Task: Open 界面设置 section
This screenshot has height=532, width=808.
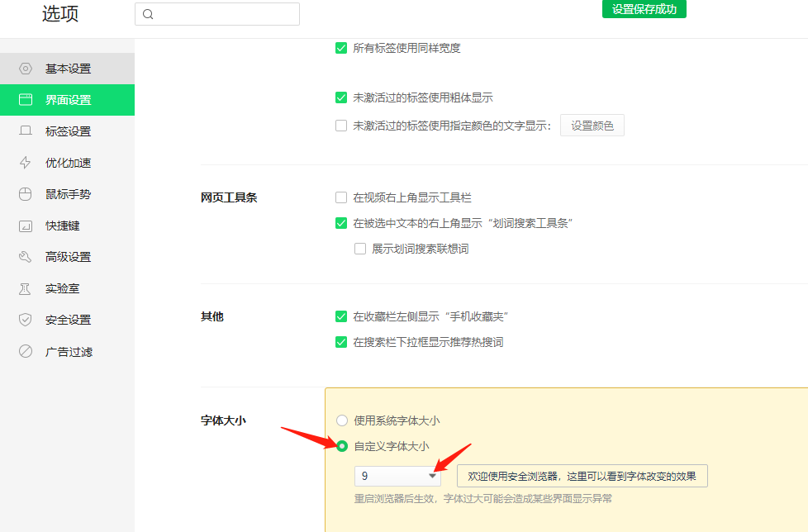Action: [x=67, y=100]
